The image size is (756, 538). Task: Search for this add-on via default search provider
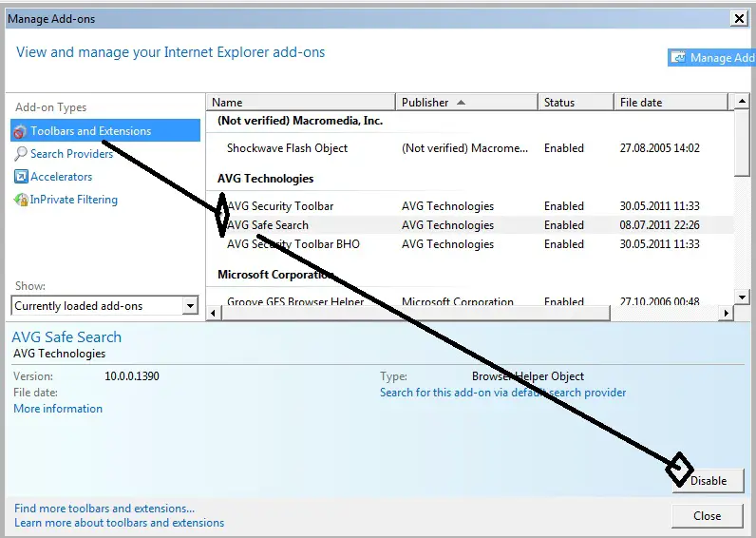(502, 393)
